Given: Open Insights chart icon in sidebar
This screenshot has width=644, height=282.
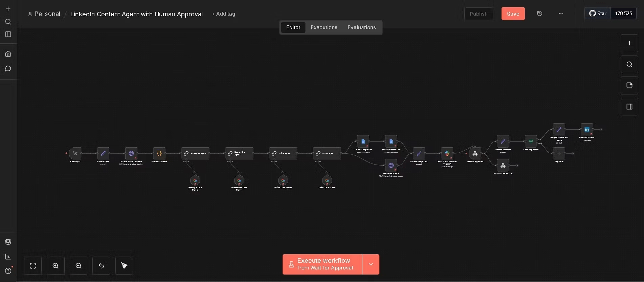Looking at the screenshot, I should (x=8, y=257).
